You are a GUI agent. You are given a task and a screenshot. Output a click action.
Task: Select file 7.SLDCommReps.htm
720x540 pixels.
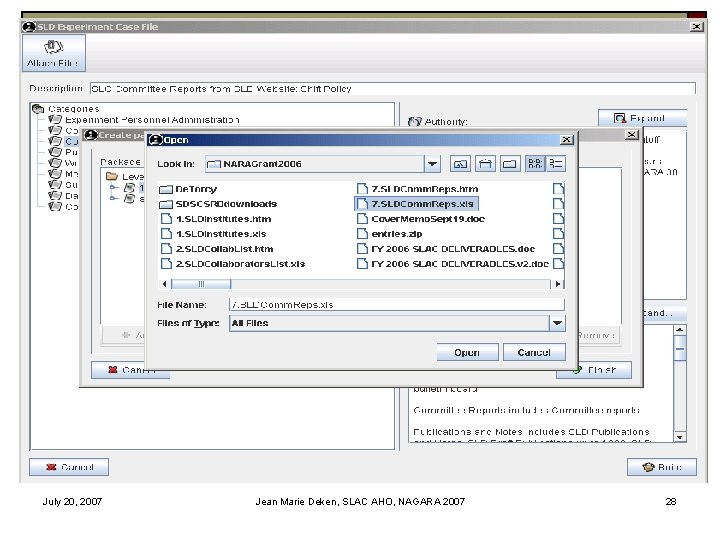pos(418,189)
